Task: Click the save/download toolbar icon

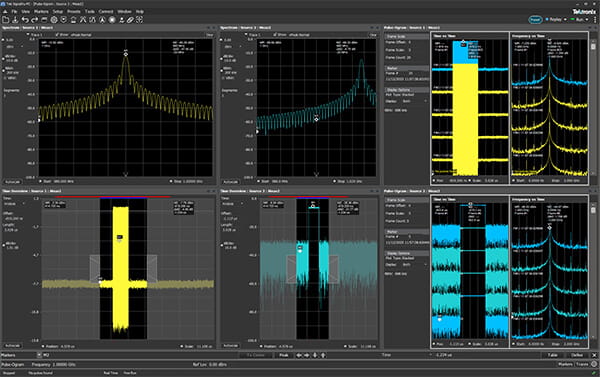Action: (x=15, y=20)
